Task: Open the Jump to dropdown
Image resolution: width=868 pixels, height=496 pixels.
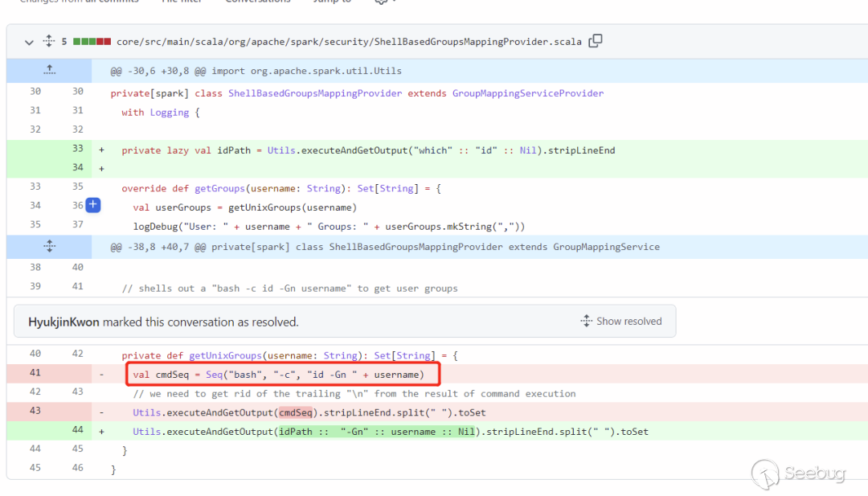Action: tap(331, 2)
